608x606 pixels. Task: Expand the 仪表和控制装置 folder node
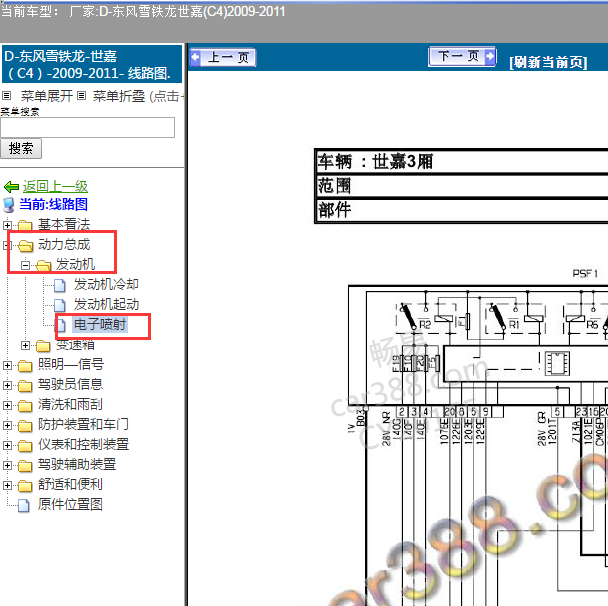pos(7,445)
